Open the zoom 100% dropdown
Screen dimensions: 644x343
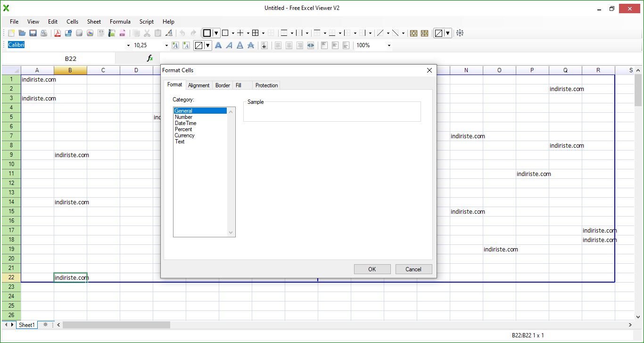(389, 45)
